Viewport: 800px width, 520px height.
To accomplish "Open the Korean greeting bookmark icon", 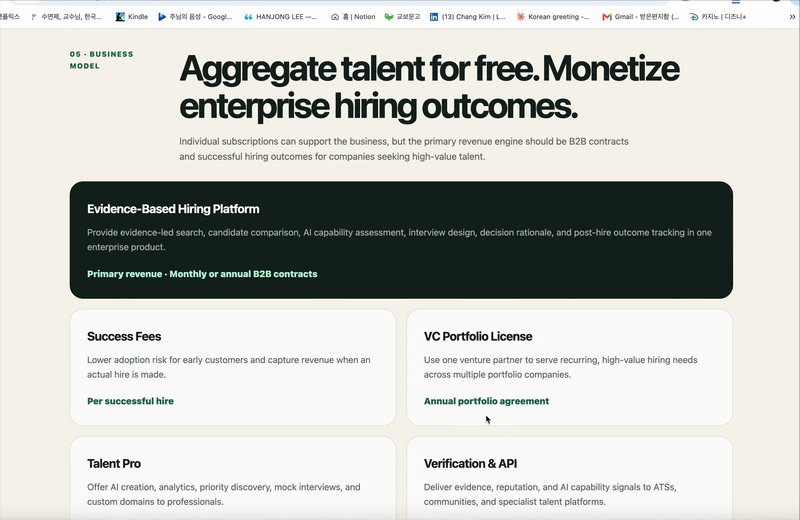I will [x=520, y=17].
